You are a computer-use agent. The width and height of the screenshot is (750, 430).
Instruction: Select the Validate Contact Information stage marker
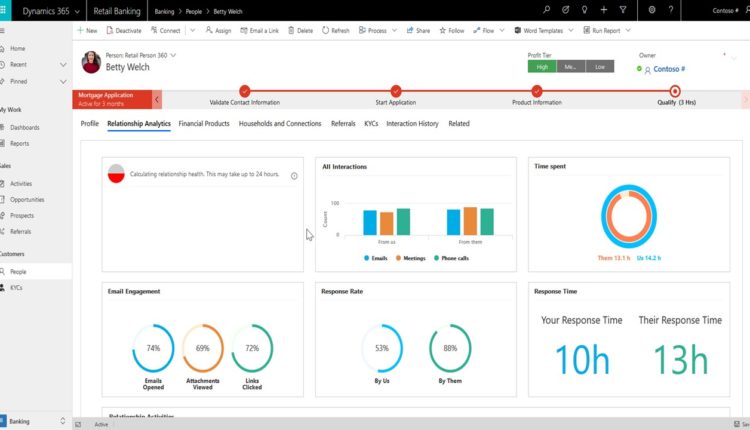[245, 91]
